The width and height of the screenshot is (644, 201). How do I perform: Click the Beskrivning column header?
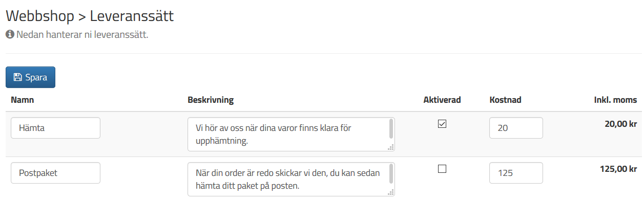click(x=211, y=100)
